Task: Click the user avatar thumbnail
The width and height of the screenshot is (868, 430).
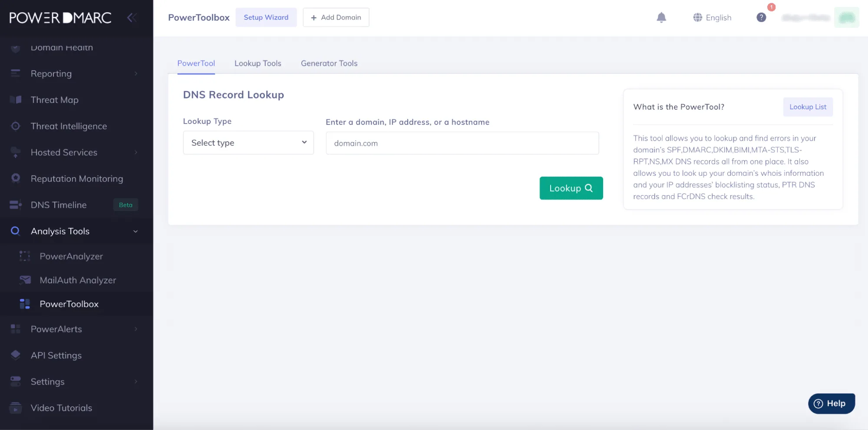Action: (x=846, y=17)
